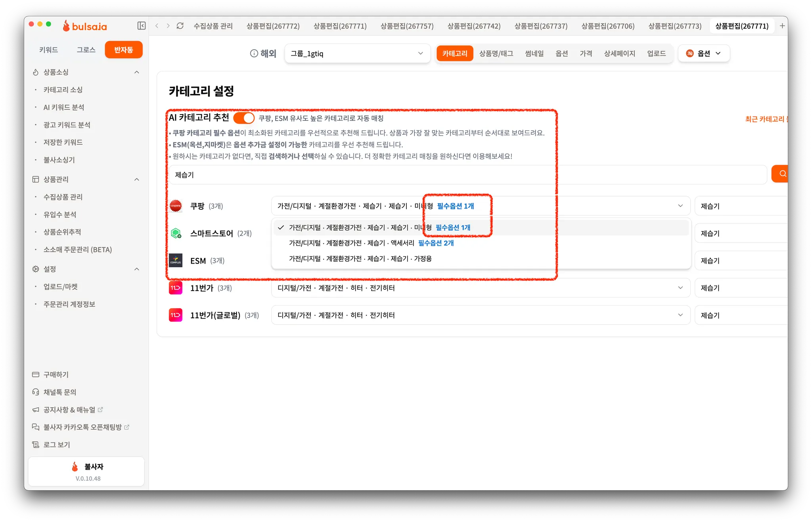Click the orange search button
Viewport: 812px width, 522px height.
point(781,174)
